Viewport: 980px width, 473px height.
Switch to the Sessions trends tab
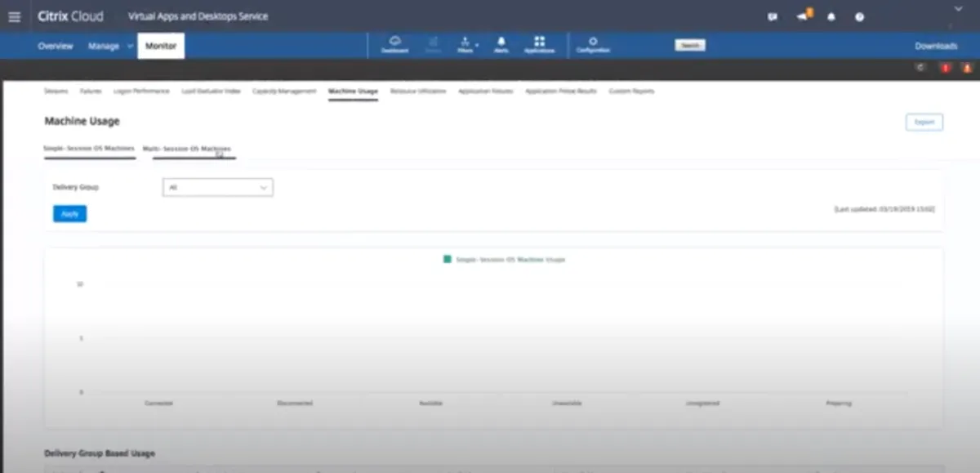[x=56, y=91]
